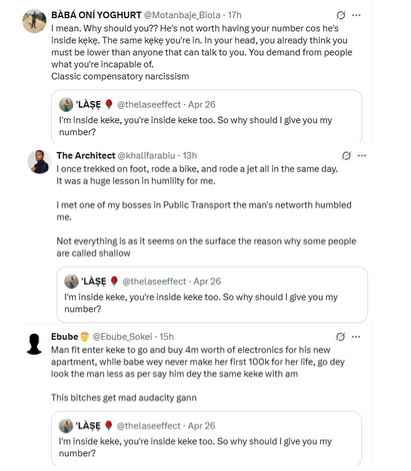Click LASE avatar in first quoted tweet
This screenshot has height=471, width=411.
pyautogui.click(x=66, y=105)
